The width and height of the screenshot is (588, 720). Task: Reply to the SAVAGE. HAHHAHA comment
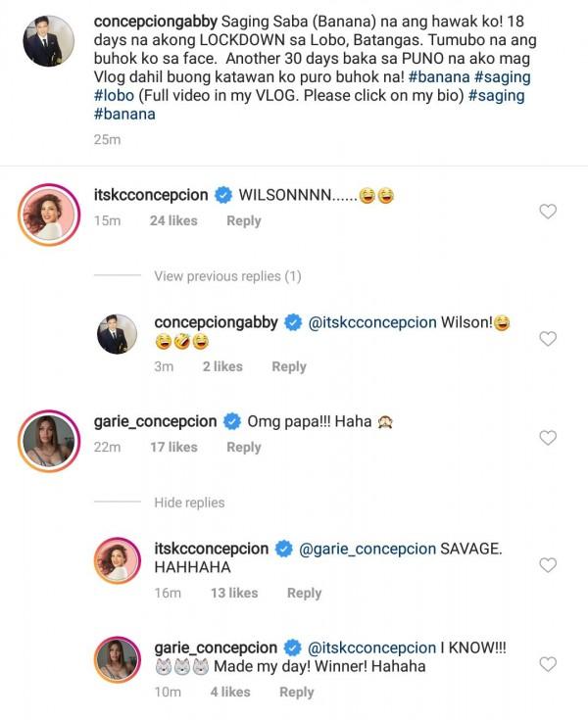[304, 594]
